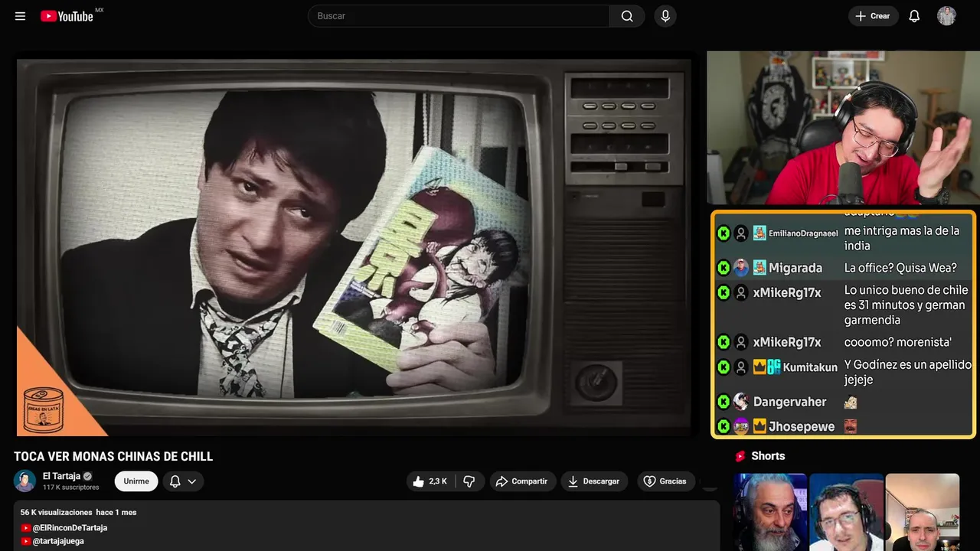Dislike the video with thumbs down
Viewport: 980px width, 551px height.
[x=469, y=481]
